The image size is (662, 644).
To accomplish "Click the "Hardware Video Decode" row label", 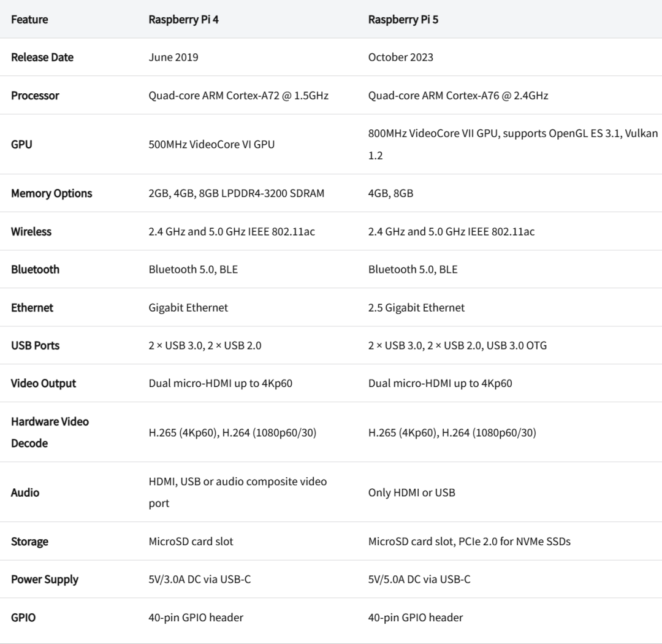I will coord(50,432).
